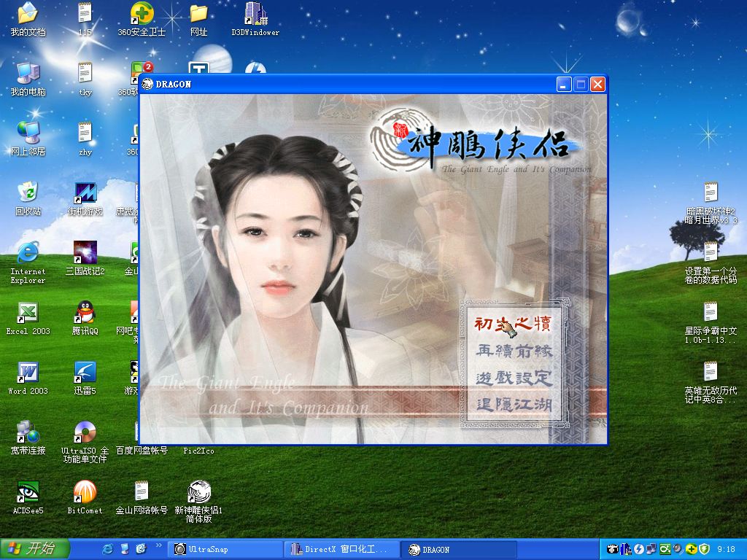Switch to the DRAGON taskbar button
The image size is (747, 560).
459,550
